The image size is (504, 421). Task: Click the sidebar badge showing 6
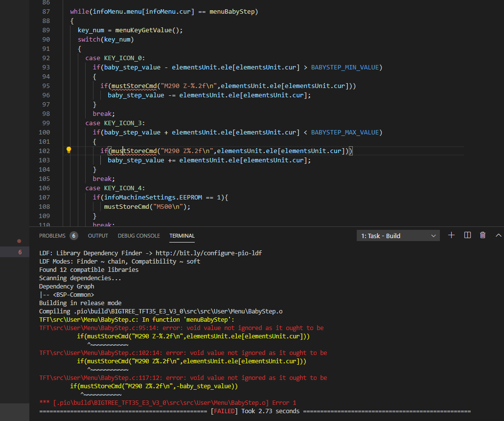pos(20,252)
